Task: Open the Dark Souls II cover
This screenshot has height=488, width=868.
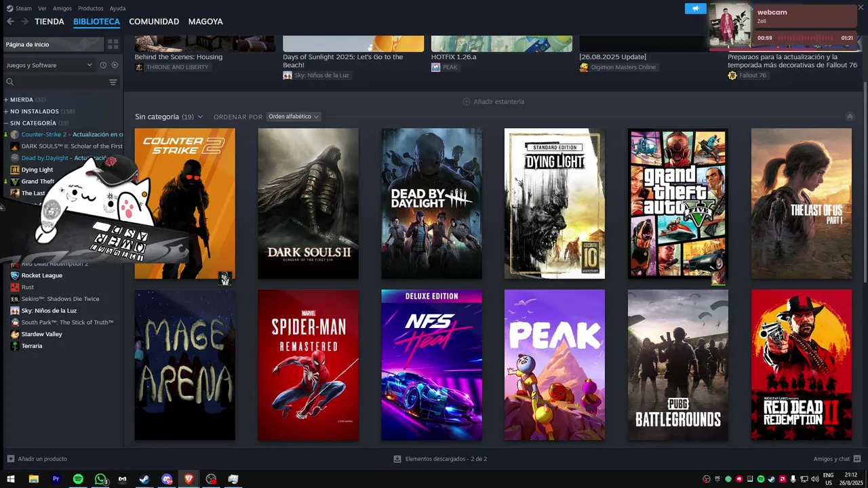Action: click(x=308, y=203)
